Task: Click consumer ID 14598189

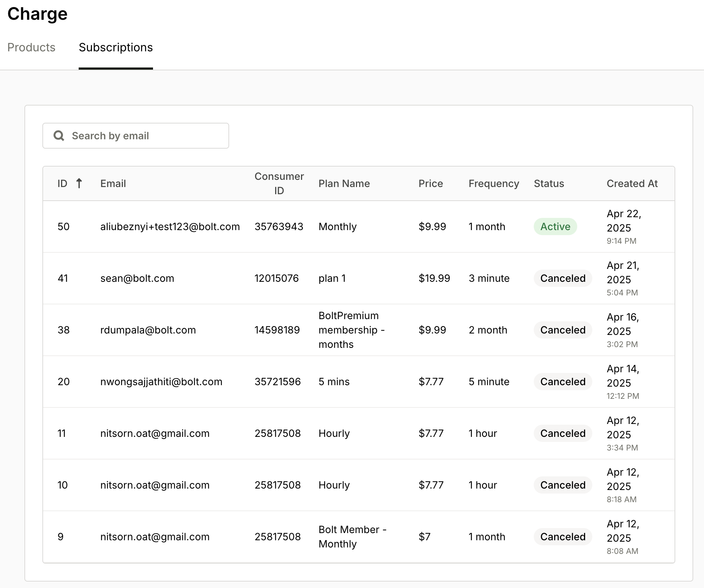Action: (x=277, y=330)
